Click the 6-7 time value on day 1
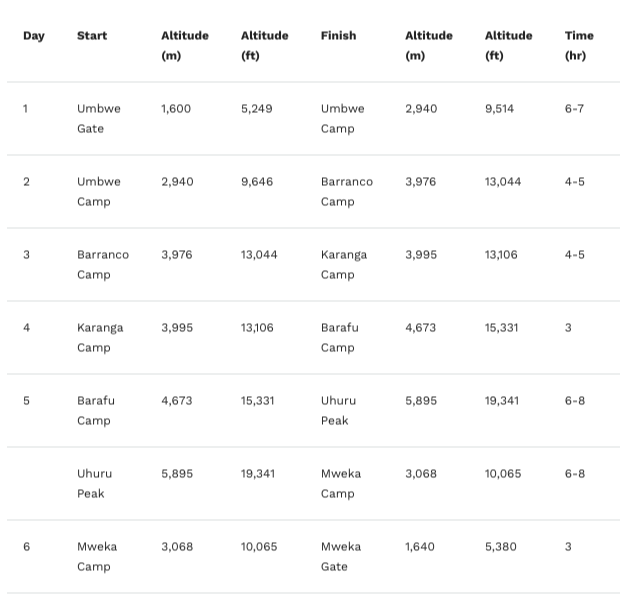This screenshot has width=630, height=607. 574,108
